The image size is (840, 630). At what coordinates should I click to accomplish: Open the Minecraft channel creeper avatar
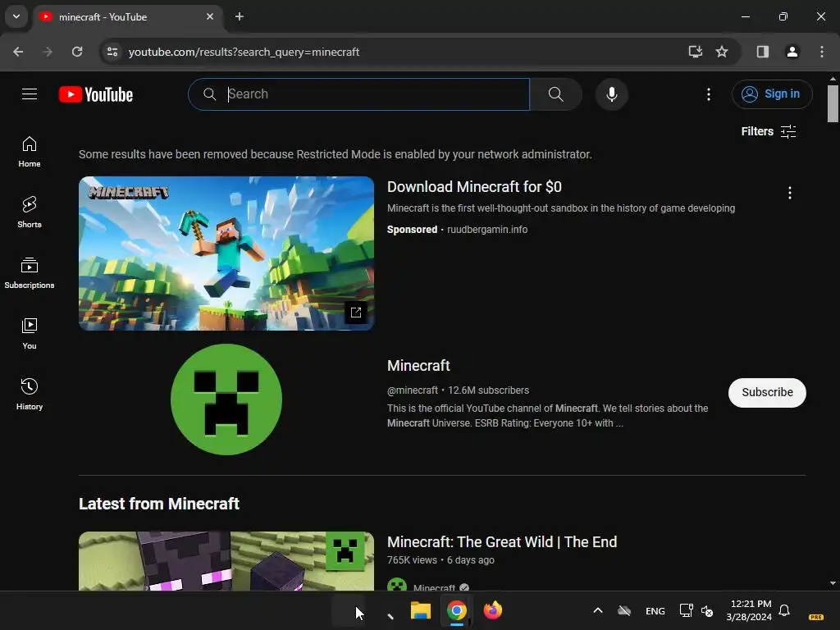pyautogui.click(x=226, y=399)
